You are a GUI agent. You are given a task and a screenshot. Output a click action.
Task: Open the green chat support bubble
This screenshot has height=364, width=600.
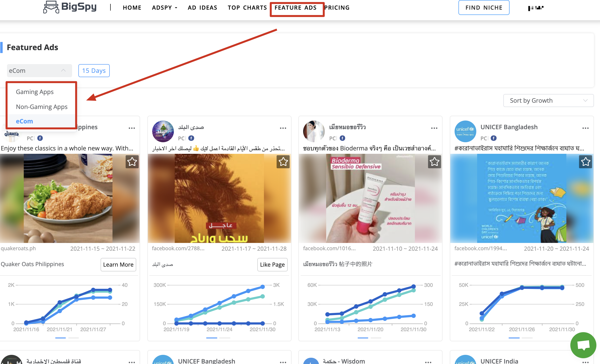pyautogui.click(x=583, y=345)
